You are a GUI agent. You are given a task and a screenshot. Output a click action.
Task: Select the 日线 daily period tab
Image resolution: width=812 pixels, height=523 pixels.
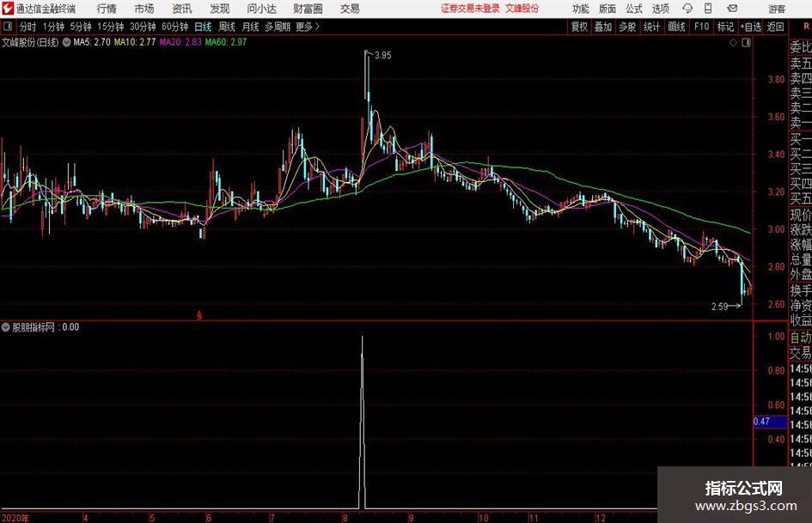[x=203, y=27]
